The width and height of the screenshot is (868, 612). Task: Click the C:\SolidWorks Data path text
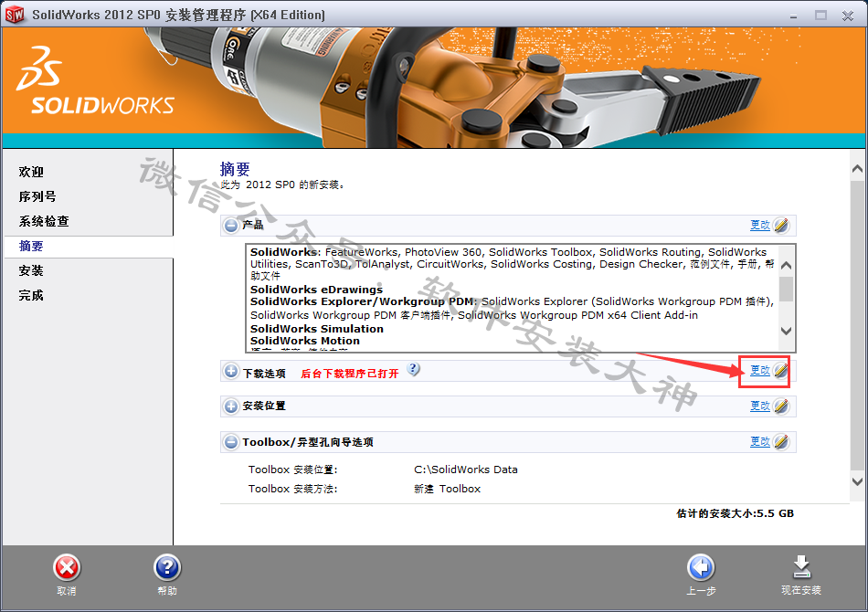point(466,470)
